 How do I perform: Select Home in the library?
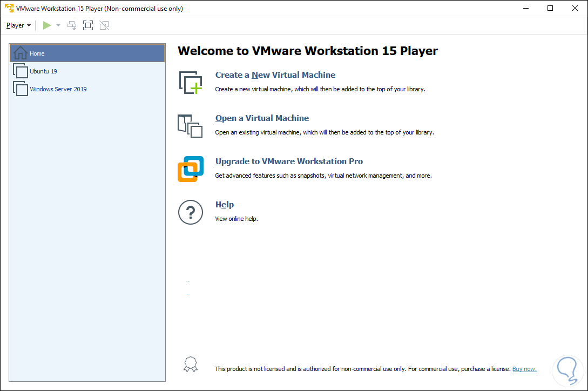click(x=87, y=53)
